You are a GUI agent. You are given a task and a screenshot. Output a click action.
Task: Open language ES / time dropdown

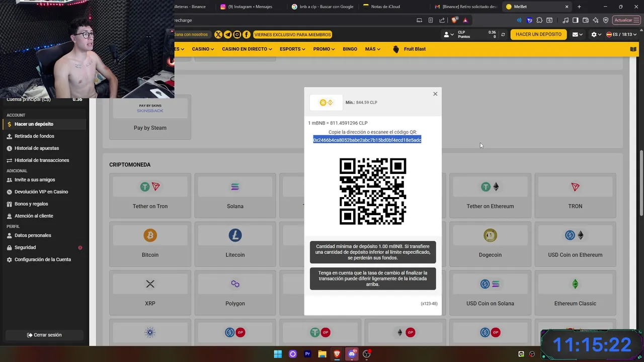pos(621,35)
